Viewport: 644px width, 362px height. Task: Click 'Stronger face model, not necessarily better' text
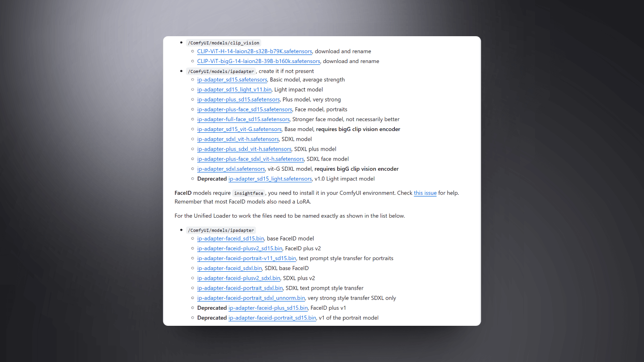click(x=346, y=119)
